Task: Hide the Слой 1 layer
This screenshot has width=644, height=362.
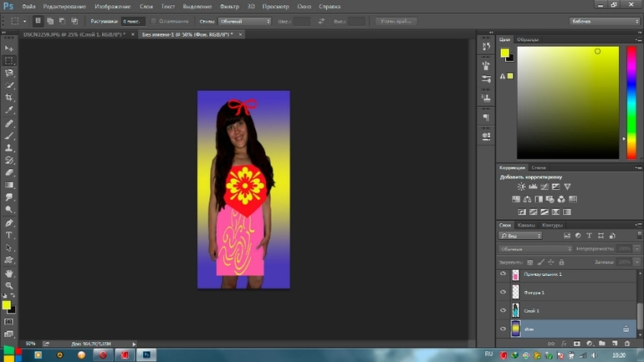Action: pos(503,311)
